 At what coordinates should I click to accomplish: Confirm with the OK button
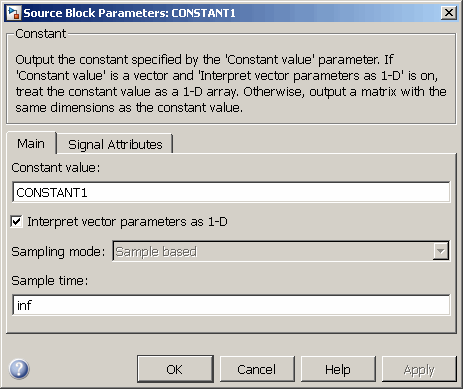coord(175,369)
